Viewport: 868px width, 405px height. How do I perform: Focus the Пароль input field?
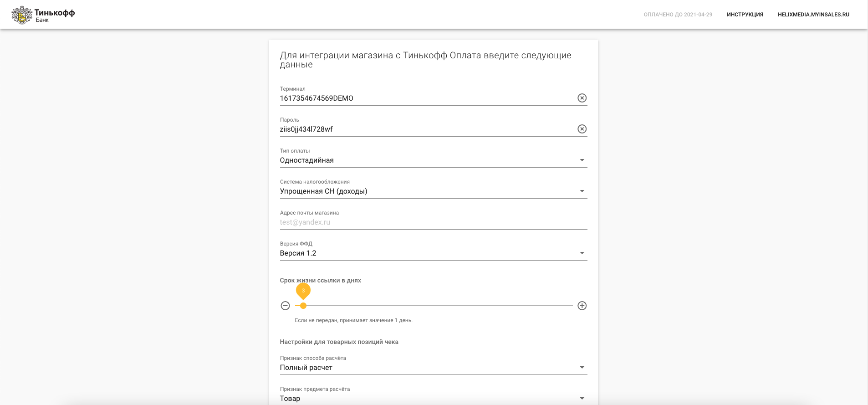point(428,129)
